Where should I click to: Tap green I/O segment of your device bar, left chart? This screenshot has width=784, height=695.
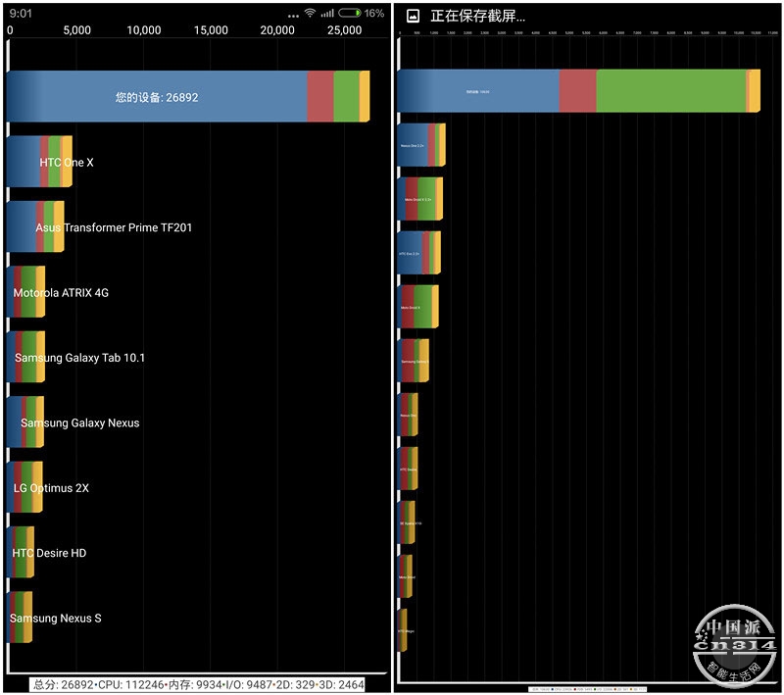pos(346,96)
